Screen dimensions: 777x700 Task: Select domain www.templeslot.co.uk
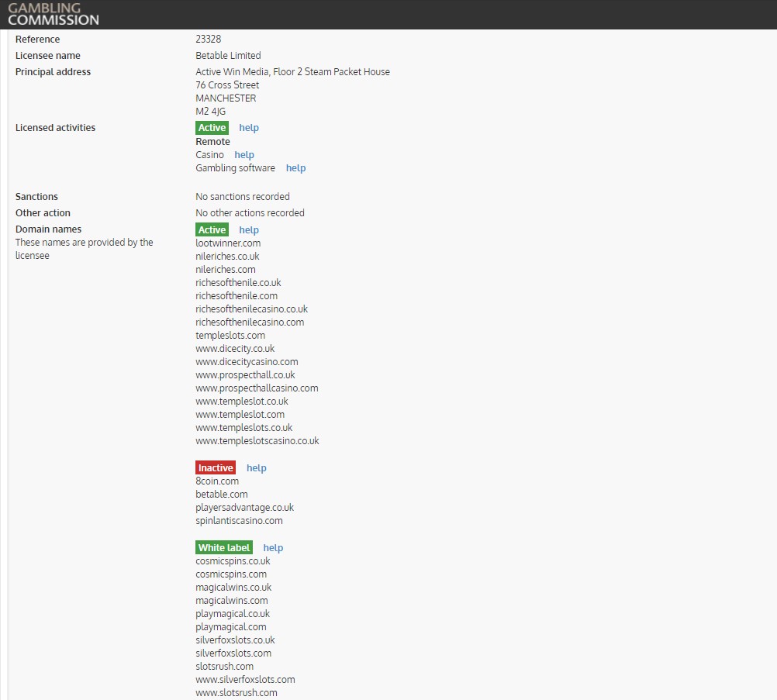click(242, 402)
